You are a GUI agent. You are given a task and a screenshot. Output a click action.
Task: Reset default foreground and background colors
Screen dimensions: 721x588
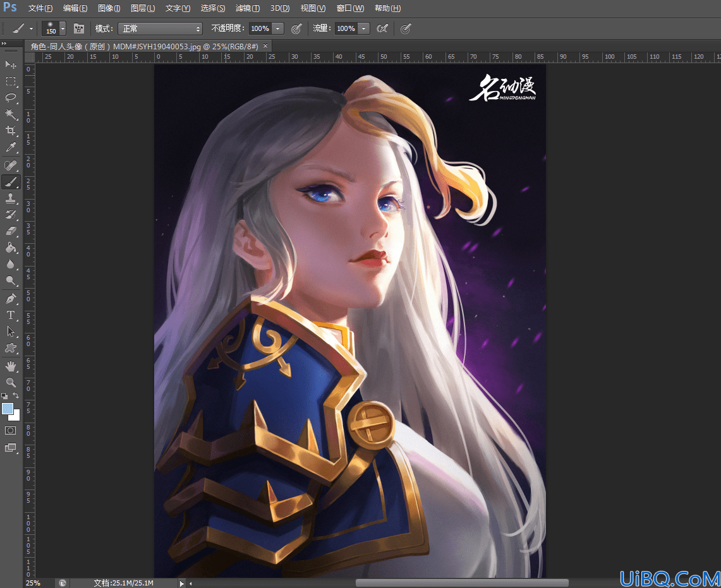point(4,396)
